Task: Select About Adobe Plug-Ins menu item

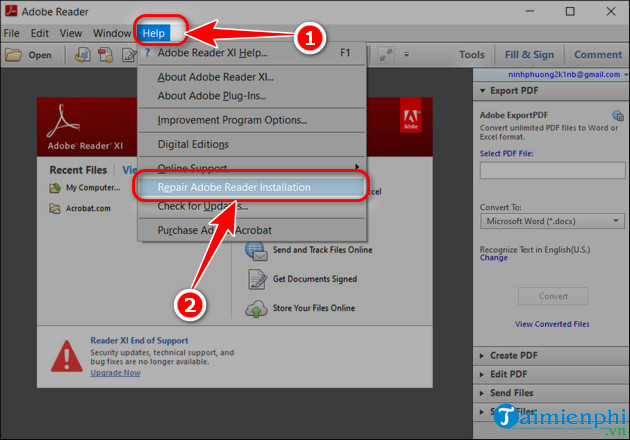Action: pos(252,96)
